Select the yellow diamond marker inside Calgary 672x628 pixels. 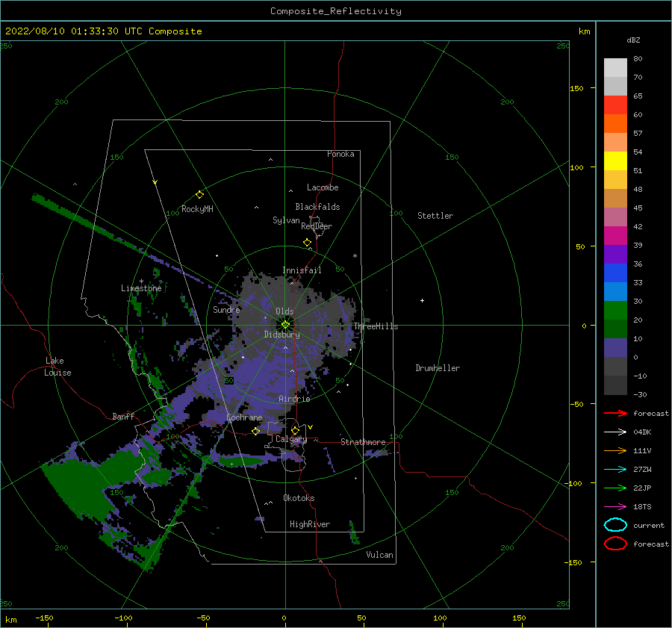point(295,430)
